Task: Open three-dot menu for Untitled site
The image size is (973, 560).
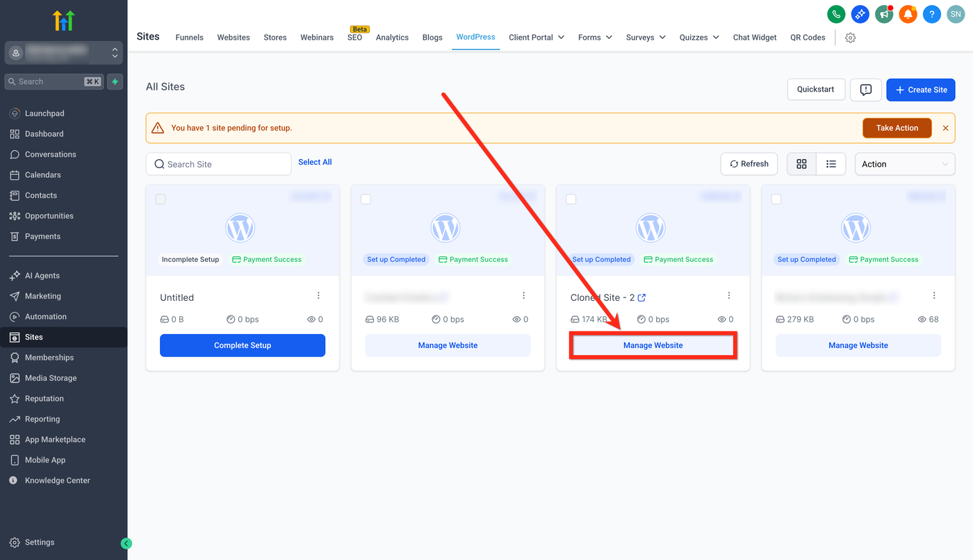Action: (x=319, y=295)
